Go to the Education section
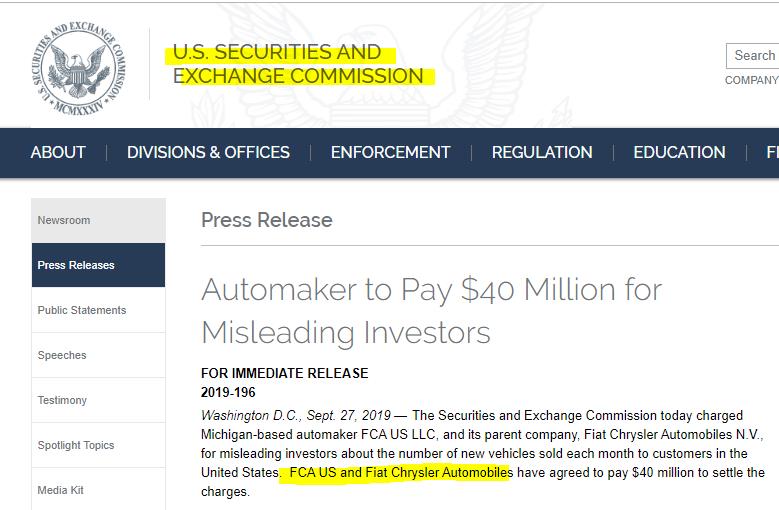 point(679,152)
